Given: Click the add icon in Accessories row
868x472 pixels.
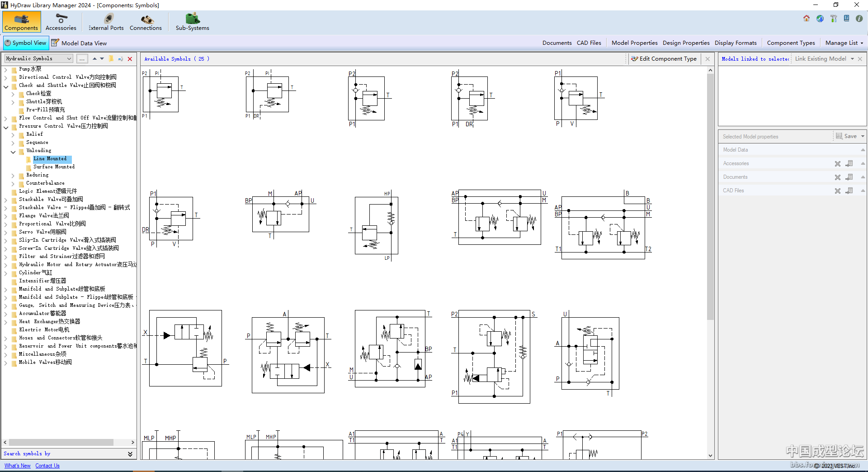Looking at the screenshot, I should [849, 164].
